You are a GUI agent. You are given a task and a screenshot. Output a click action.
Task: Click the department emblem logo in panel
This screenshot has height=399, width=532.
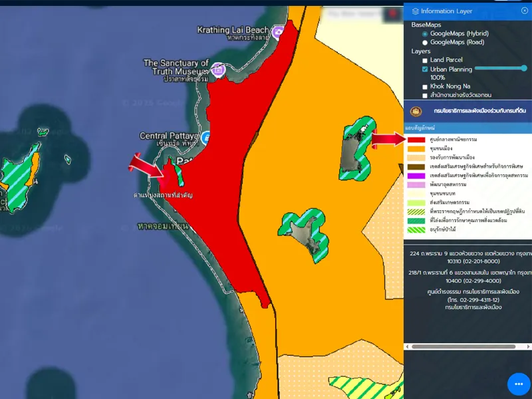click(416, 111)
